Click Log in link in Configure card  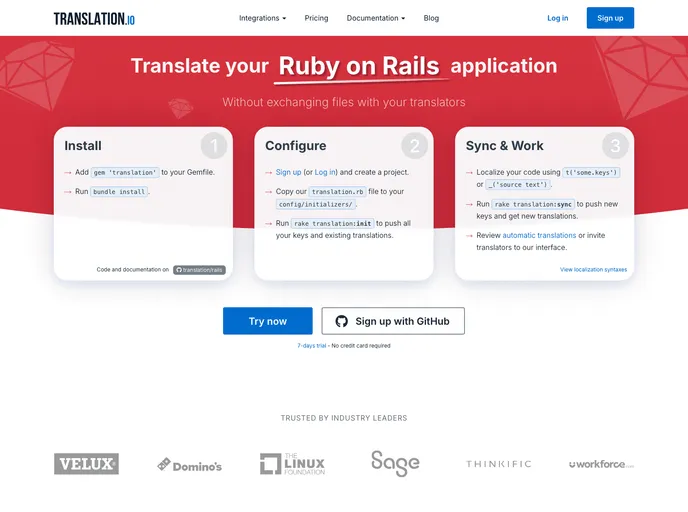(x=325, y=172)
